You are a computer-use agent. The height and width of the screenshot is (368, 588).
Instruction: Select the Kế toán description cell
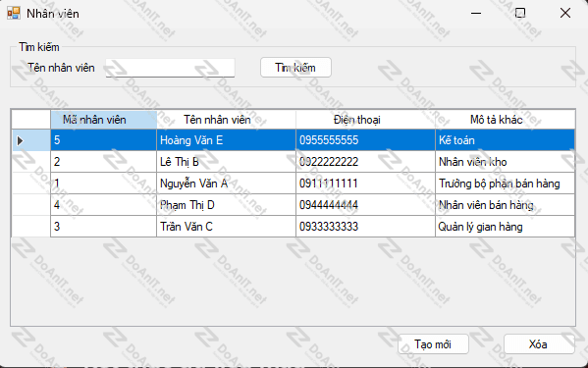click(x=505, y=140)
